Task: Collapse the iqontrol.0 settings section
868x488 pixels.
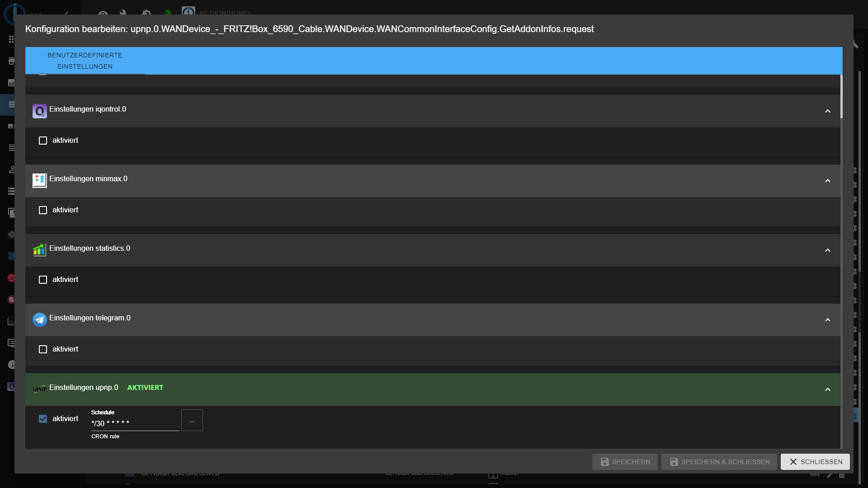Action: [827, 111]
